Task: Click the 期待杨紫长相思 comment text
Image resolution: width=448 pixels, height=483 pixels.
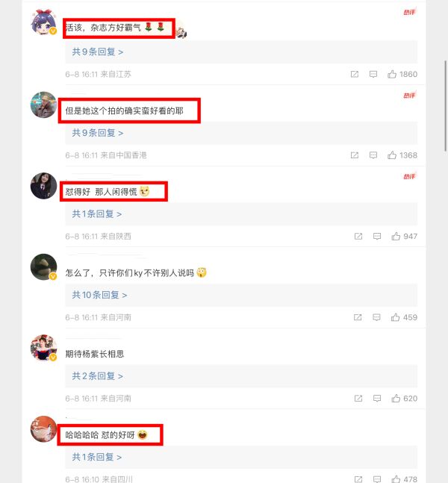Action: pyautogui.click(x=95, y=354)
